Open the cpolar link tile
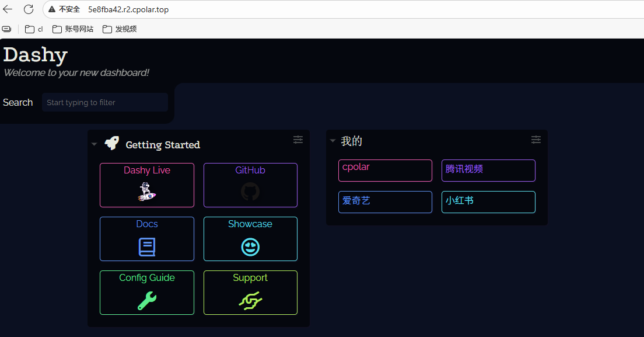The width and height of the screenshot is (644, 337). point(385,171)
